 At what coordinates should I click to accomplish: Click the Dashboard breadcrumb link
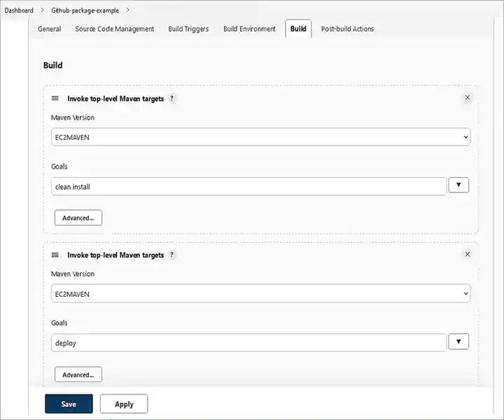pos(19,10)
